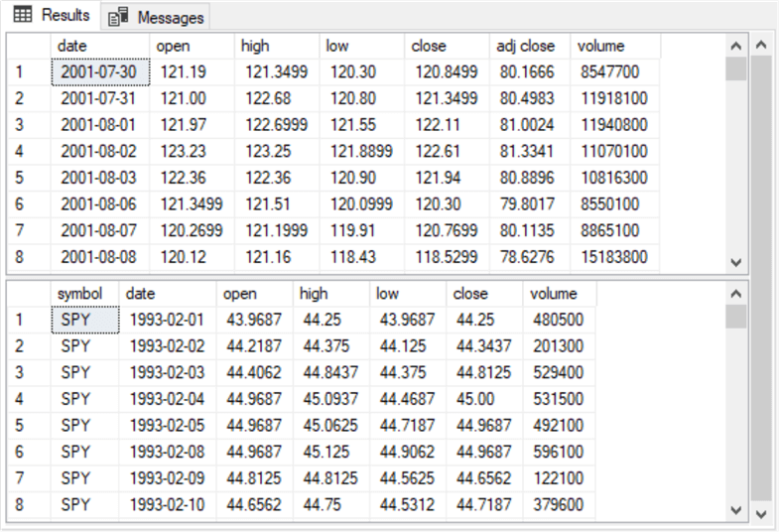Select high value 45.125
The image size is (779, 532).
click(331, 452)
